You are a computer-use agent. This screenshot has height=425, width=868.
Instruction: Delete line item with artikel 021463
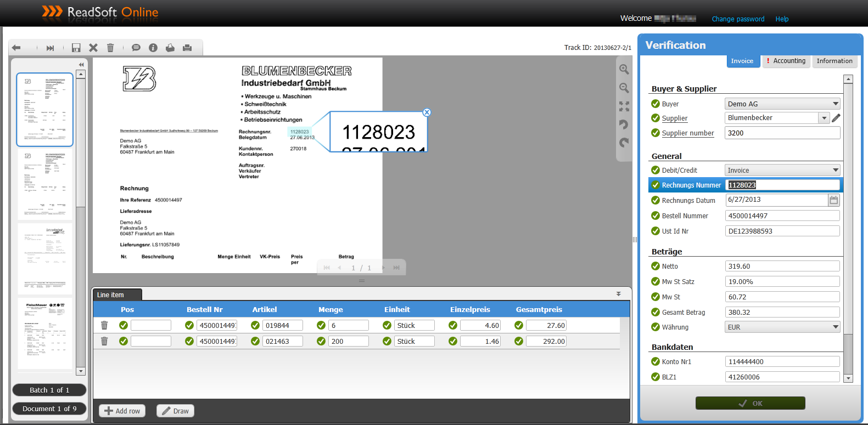pyautogui.click(x=104, y=341)
